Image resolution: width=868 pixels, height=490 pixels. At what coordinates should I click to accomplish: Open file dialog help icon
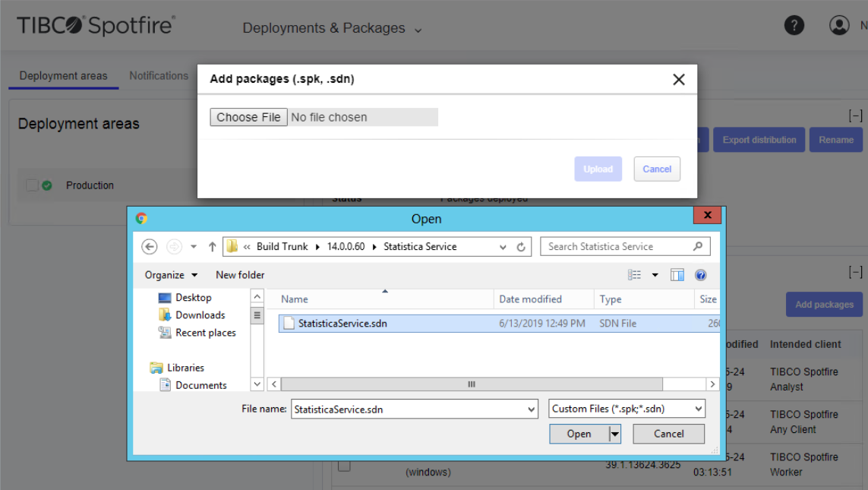click(700, 275)
